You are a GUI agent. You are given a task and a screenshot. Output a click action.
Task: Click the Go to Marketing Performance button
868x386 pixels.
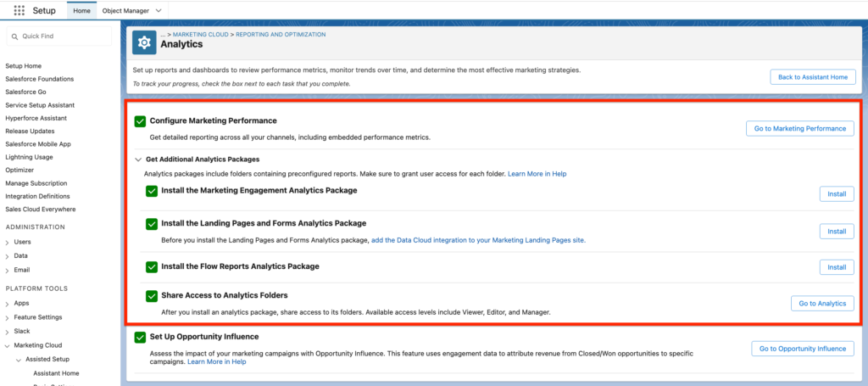click(x=799, y=128)
